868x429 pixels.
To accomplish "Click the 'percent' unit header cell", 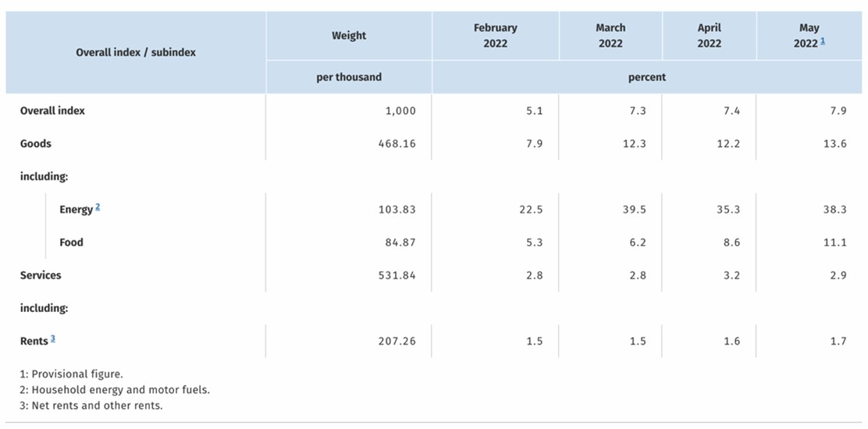I will 646,77.
